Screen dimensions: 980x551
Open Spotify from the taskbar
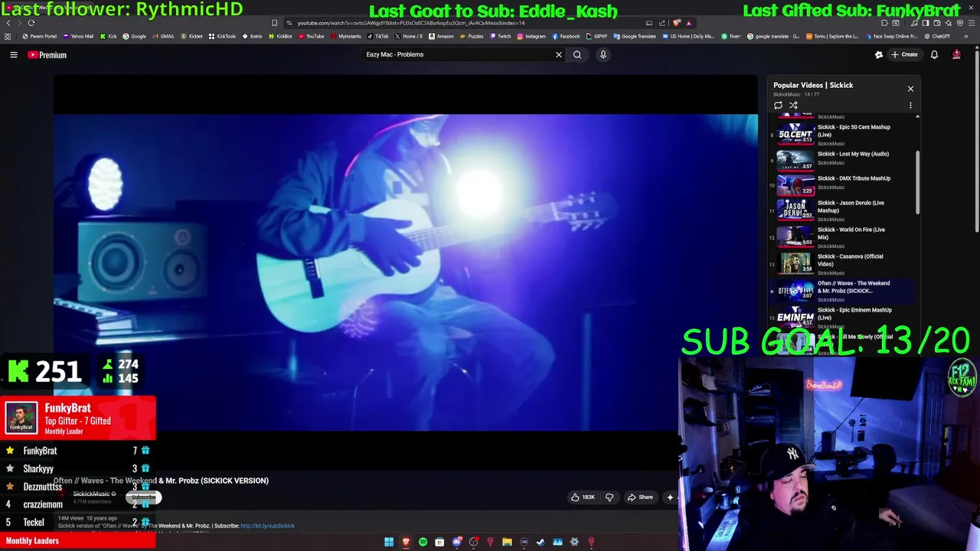[423, 542]
